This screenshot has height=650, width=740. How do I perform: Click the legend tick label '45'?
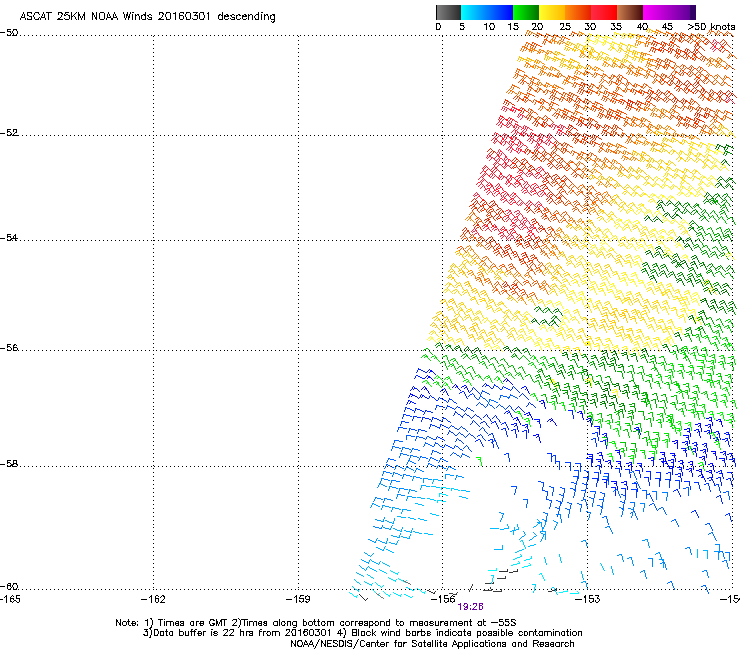[x=667, y=27]
